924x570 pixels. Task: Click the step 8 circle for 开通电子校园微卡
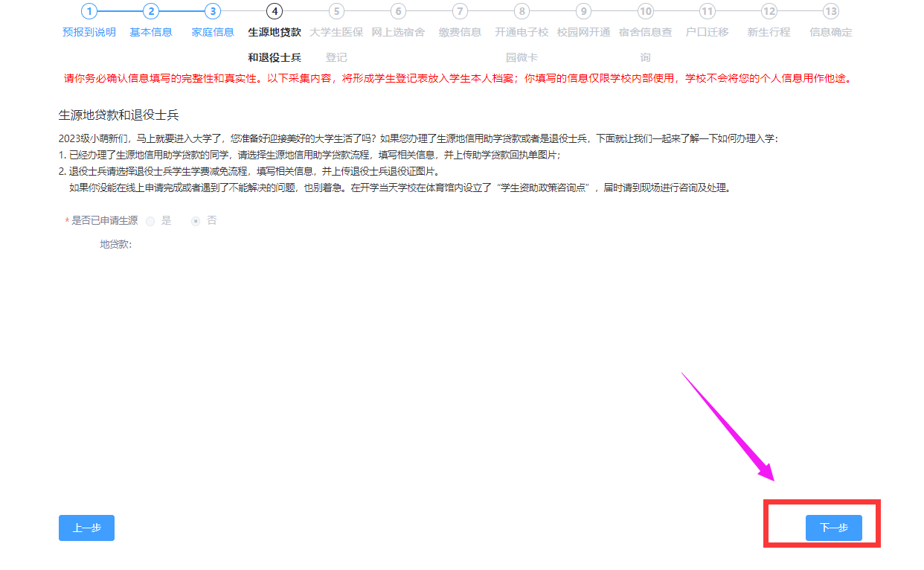[x=522, y=12]
